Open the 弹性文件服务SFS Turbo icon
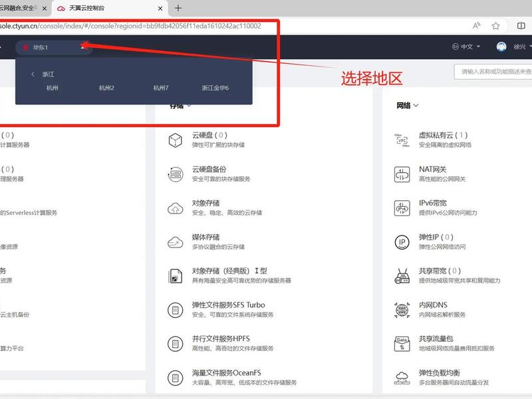This screenshot has height=399, width=532. click(175, 310)
